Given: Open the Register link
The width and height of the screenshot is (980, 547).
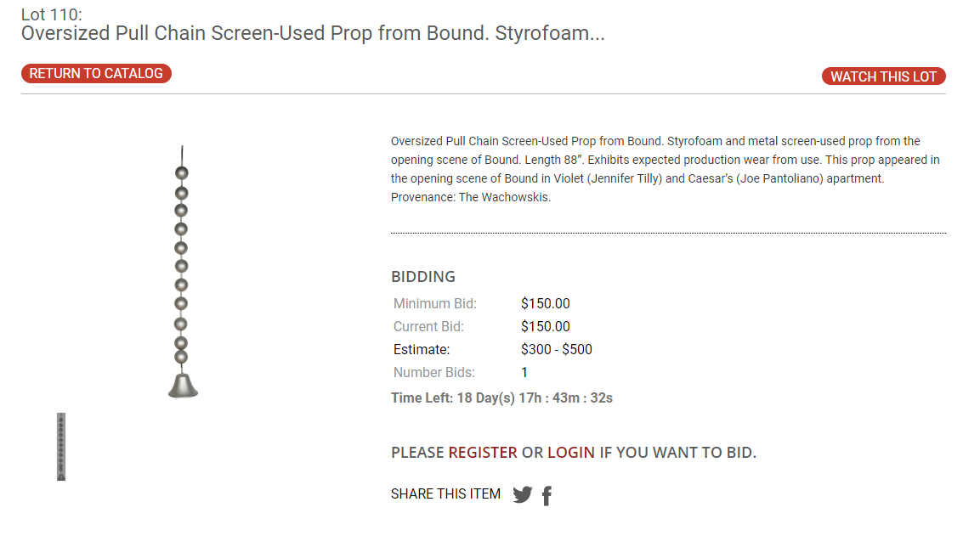Looking at the screenshot, I should click(483, 453).
